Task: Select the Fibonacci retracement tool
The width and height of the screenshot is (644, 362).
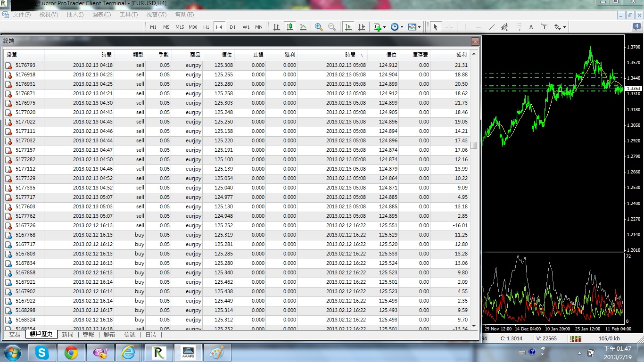Action: (x=518, y=27)
